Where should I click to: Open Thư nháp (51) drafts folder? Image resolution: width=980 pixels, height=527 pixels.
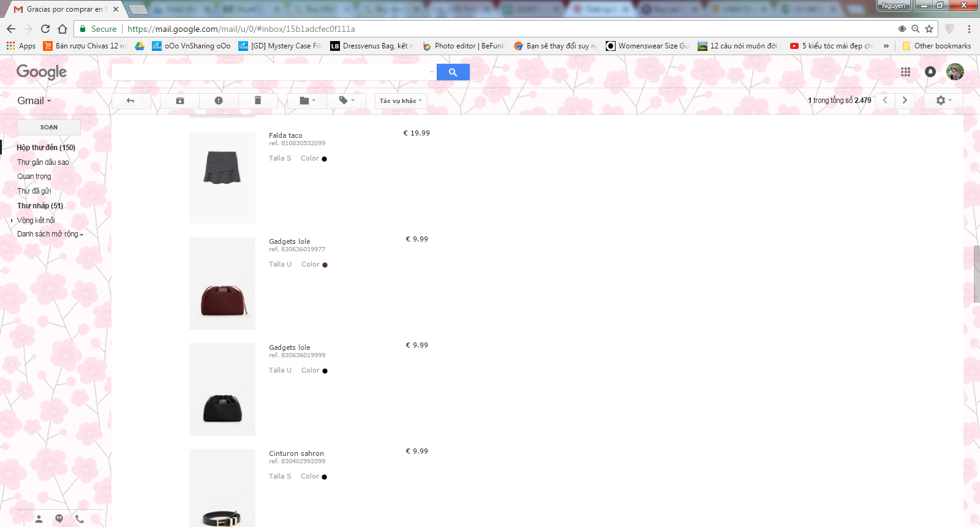coord(40,206)
